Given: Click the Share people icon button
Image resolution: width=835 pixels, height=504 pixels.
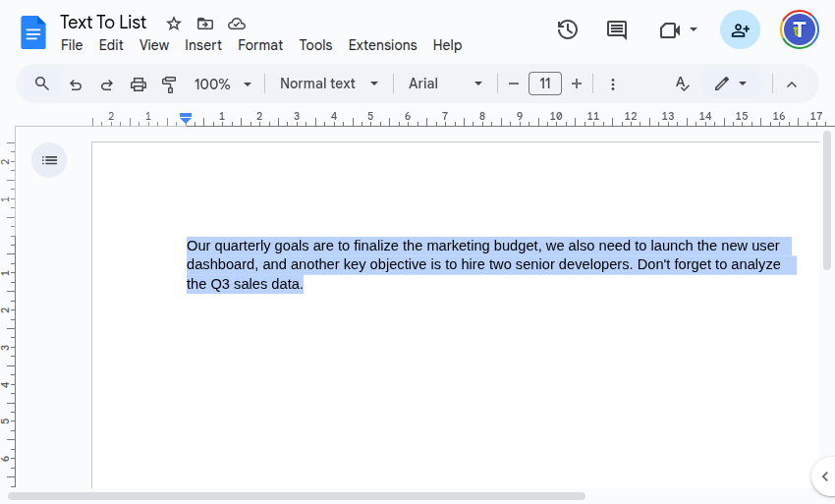Looking at the screenshot, I should click(x=741, y=29).
